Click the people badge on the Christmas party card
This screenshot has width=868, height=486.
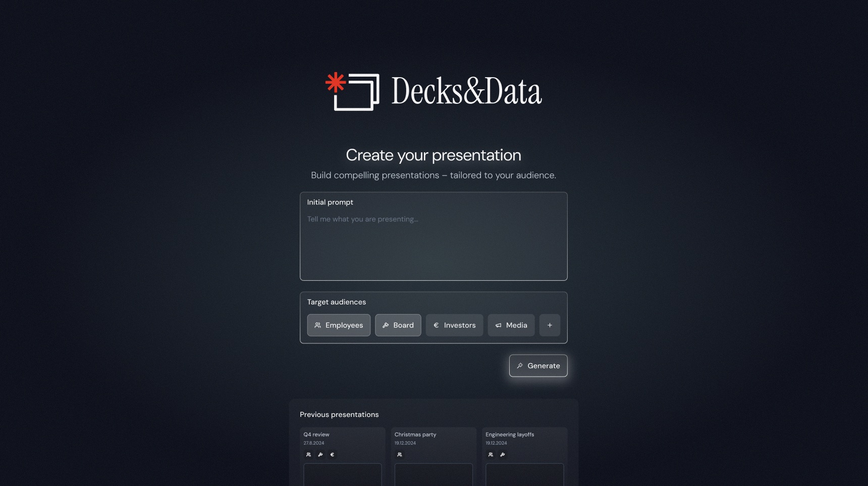pyautogui.click(x=400, y=455)
